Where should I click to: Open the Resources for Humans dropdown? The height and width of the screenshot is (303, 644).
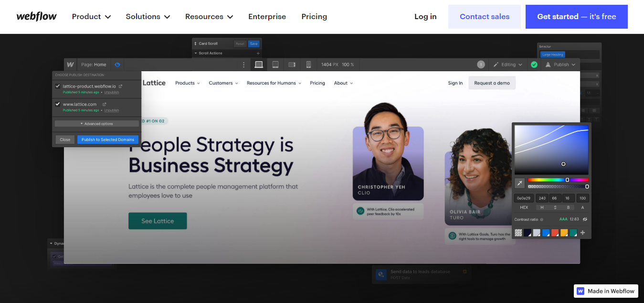274,83
